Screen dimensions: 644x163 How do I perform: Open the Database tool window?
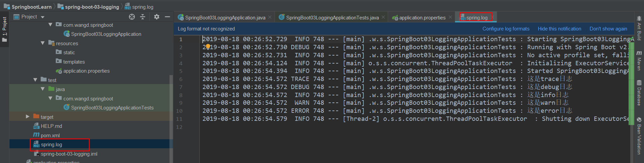639,93
